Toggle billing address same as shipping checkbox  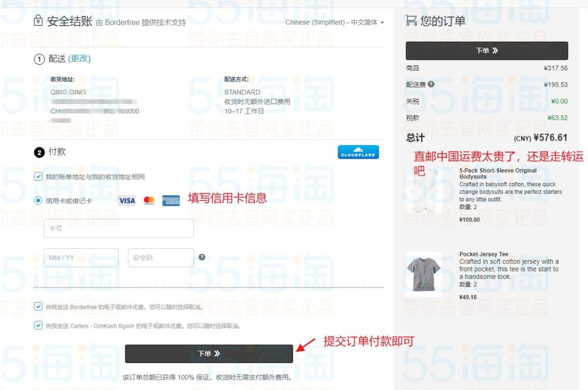(x=38, y=177)
